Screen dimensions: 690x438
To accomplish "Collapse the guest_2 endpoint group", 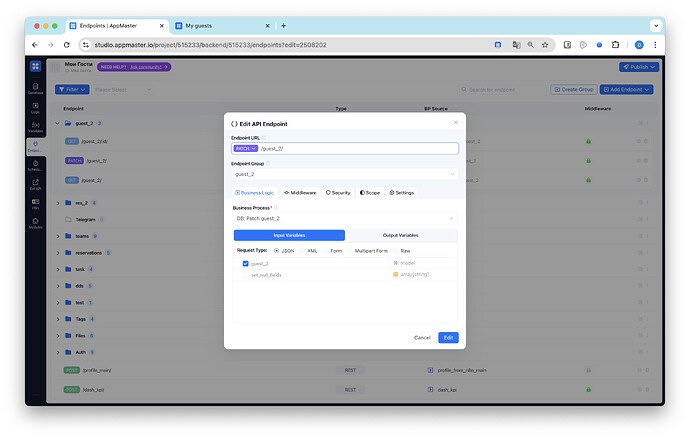I will pos(57,124).
